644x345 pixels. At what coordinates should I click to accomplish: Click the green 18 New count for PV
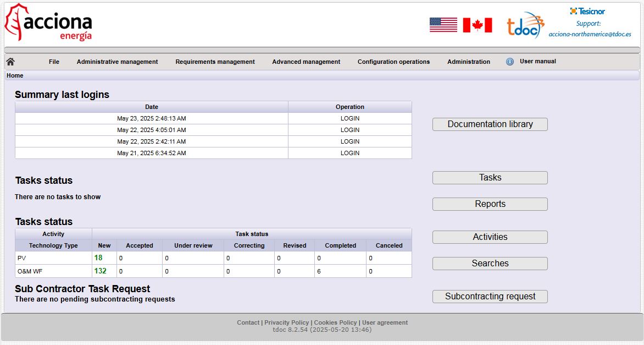tap(98, 258)
